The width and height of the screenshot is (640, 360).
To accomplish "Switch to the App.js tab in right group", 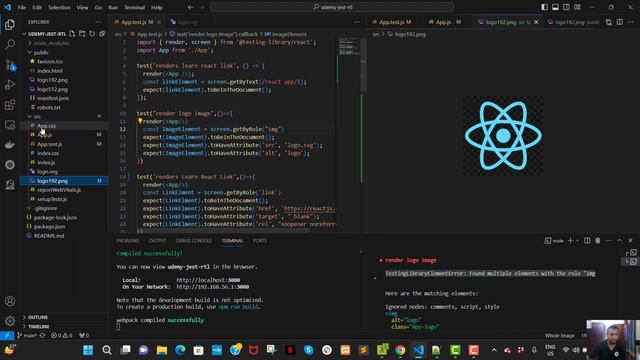I will point(444,22).
